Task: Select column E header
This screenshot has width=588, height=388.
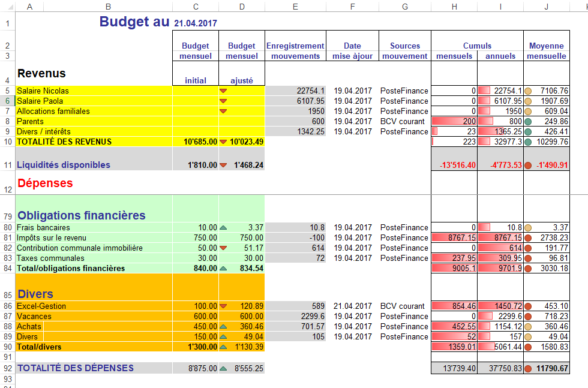Action: point(295,7)
